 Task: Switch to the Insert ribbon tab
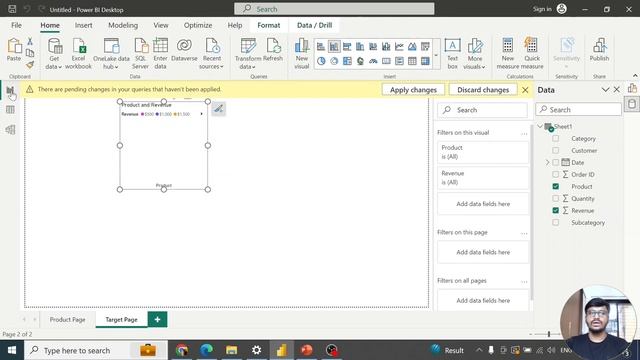(x=83, y=25)
